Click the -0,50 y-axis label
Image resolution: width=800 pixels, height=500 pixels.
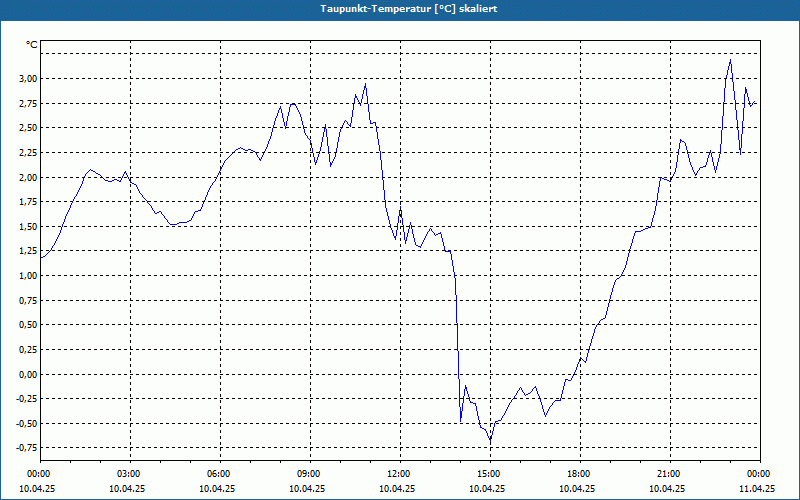[x=26, y=423]
